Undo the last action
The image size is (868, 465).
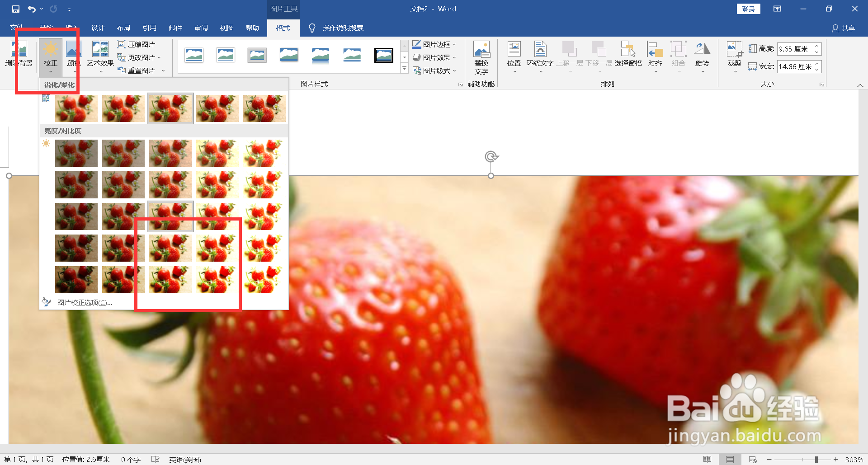click(32, 9)
